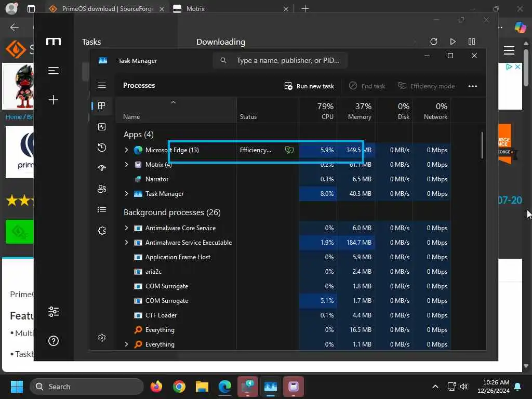
Task: Switch to the Motrix browser tab
Action: (x=231, y=9)
